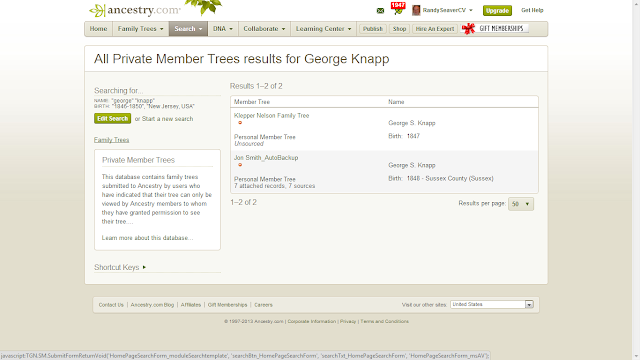The image size is (640, 360).
Task: Open the RandySeaverCV account dropdown
Action: [447, 10]
